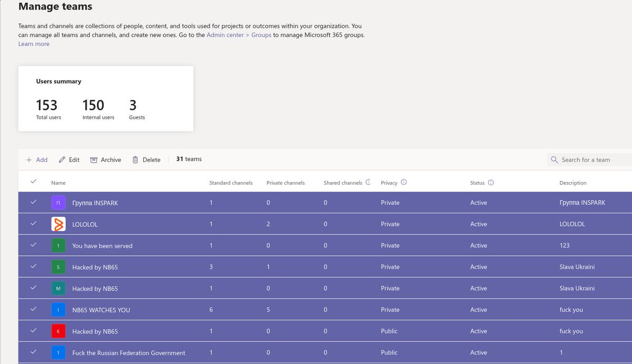Sort by Shared channels column header

coord(343,183)
